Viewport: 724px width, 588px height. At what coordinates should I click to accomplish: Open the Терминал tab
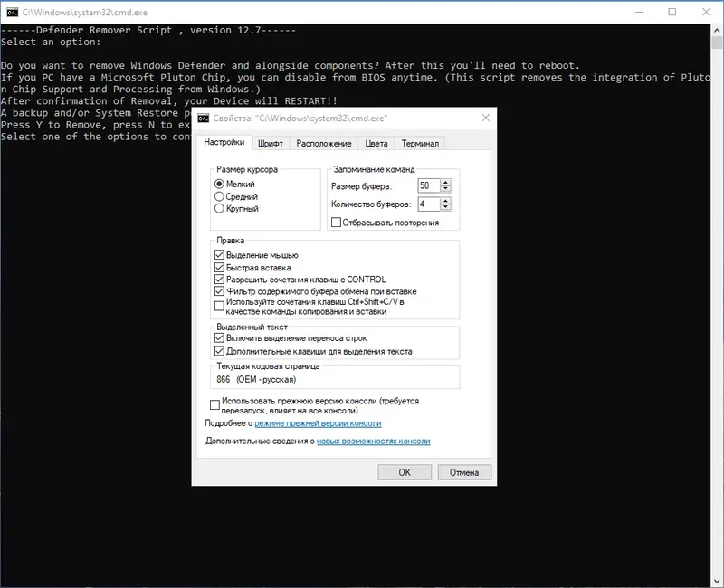pos(420,144)
